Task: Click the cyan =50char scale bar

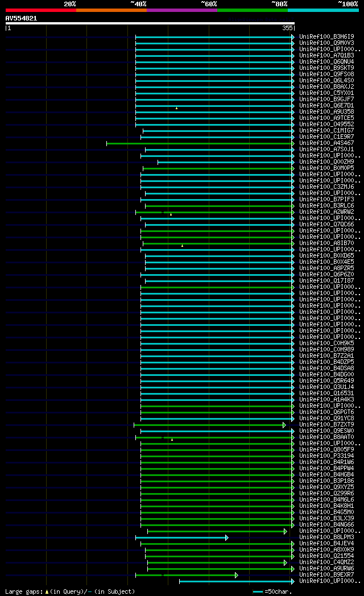Action: coord(258,592)
